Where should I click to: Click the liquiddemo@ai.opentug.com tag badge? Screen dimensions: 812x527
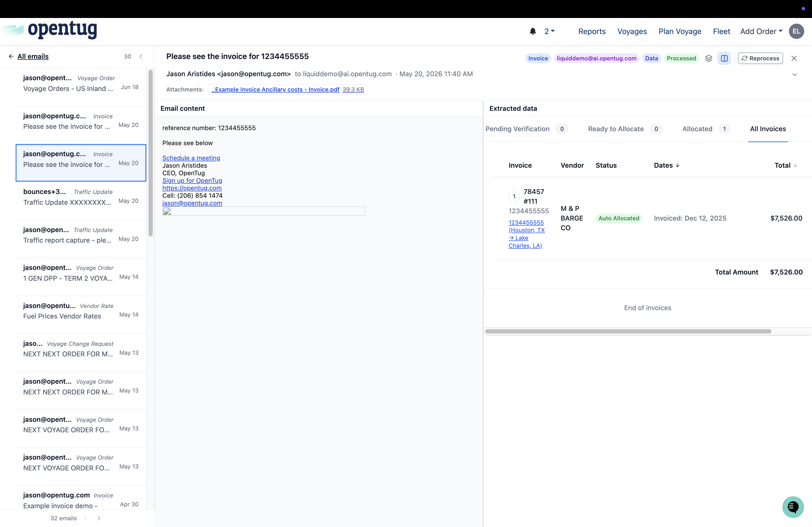pos(596,58)
